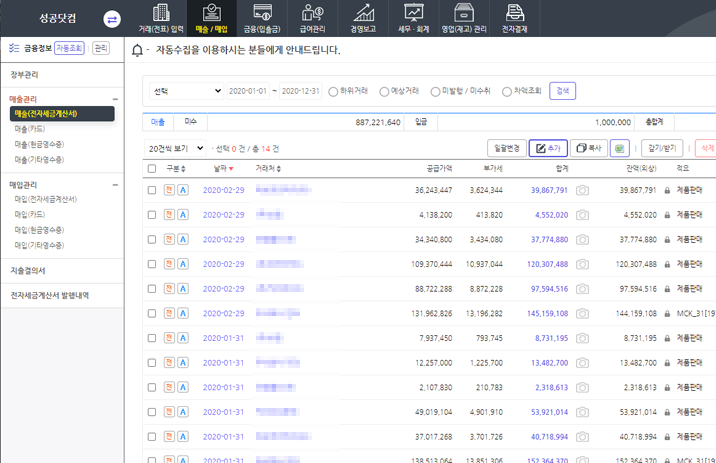Click the 복사 copy button
Viewport: 716px width, 463px height.
589,148
